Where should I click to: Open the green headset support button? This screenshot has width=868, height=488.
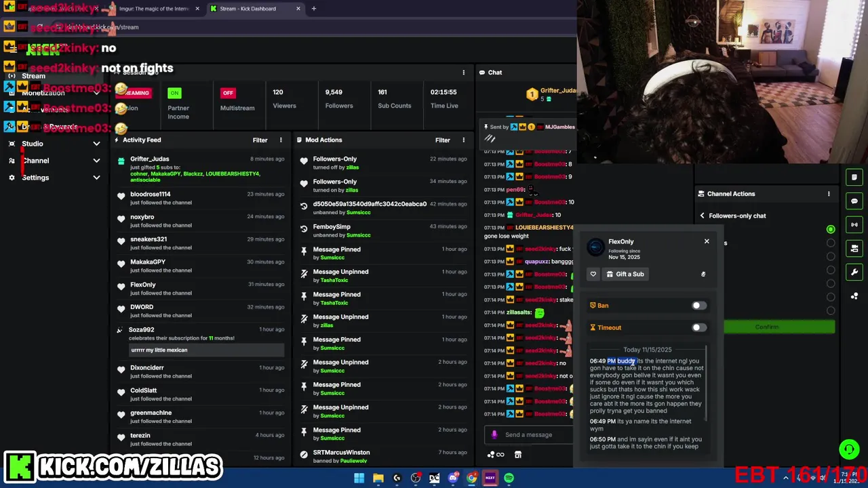[849, 449]
